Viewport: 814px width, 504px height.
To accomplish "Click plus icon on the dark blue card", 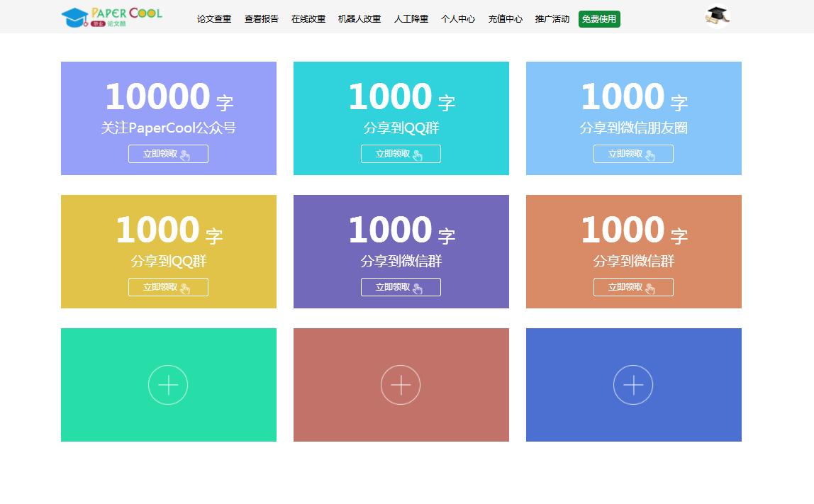I will [633, 385].
